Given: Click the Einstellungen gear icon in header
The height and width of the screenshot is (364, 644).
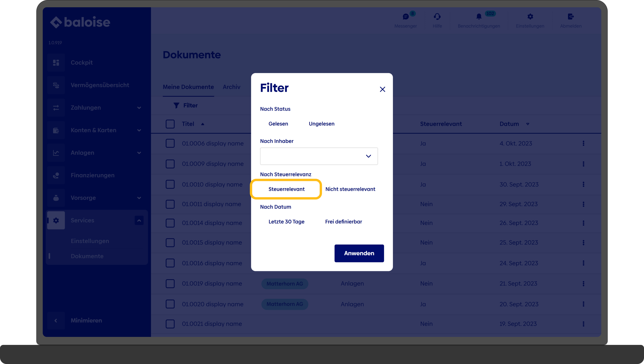Looking at the screenshot, I should click(530, 17).
